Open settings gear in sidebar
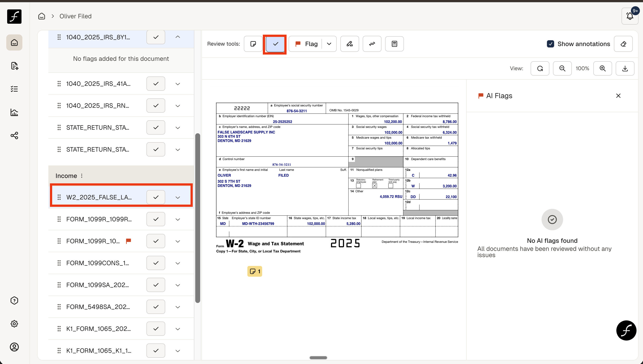Screen dimensions: 643x364 tap(14, 324)
